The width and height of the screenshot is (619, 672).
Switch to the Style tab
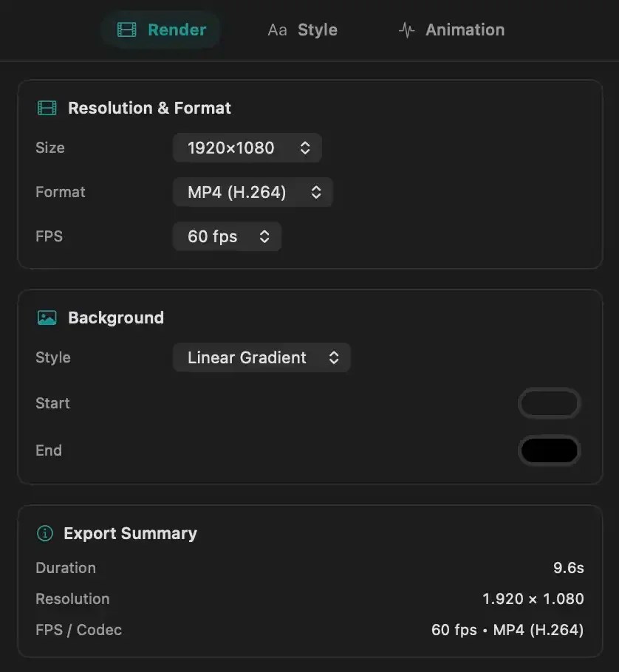(303, 30)
